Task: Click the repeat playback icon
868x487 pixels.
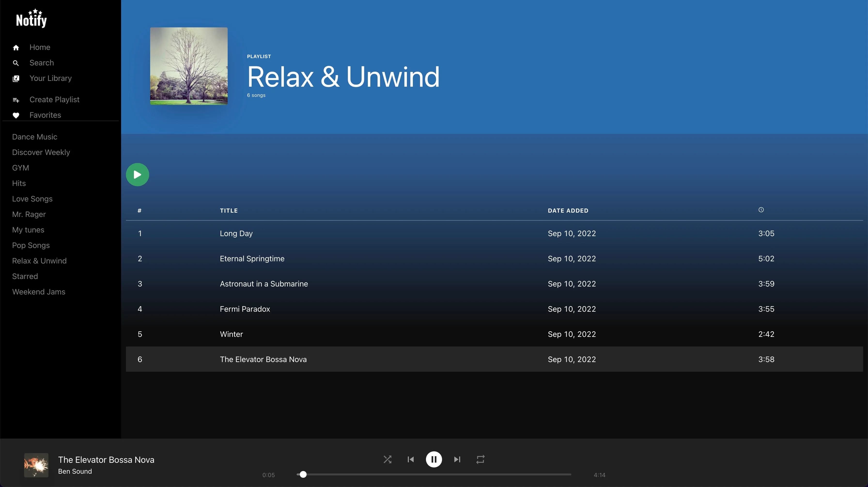Action: 480,459
